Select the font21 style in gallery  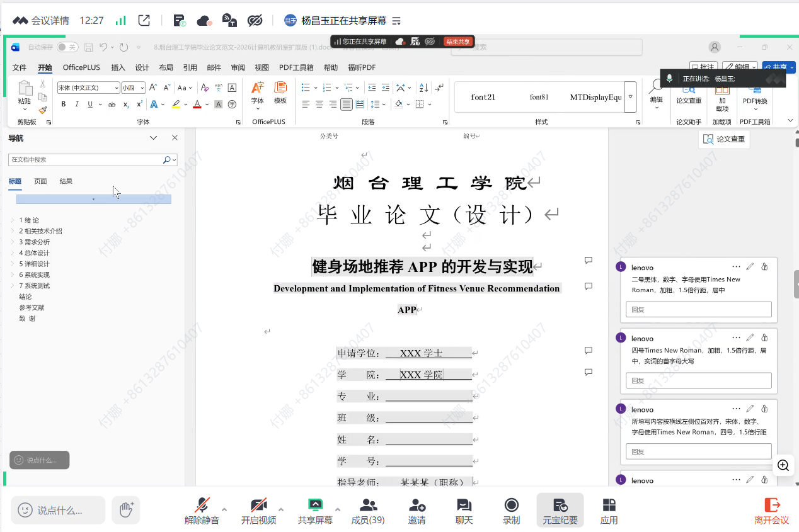483,97
